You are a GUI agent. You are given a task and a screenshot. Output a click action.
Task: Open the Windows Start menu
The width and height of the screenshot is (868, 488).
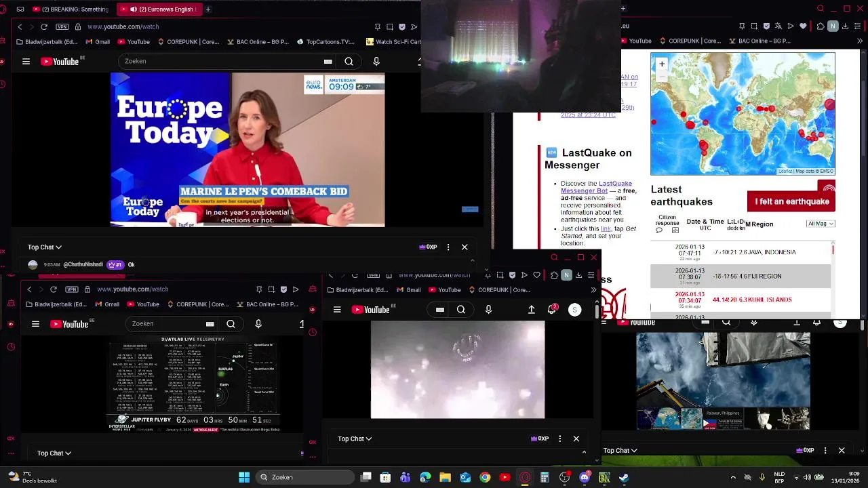point(244,477)
